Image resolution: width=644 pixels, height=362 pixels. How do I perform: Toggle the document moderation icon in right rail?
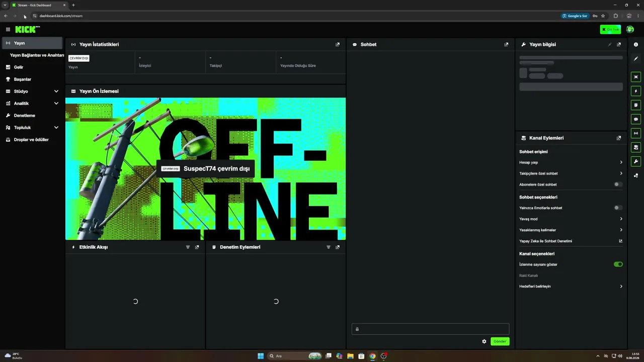tap(636, 105)
